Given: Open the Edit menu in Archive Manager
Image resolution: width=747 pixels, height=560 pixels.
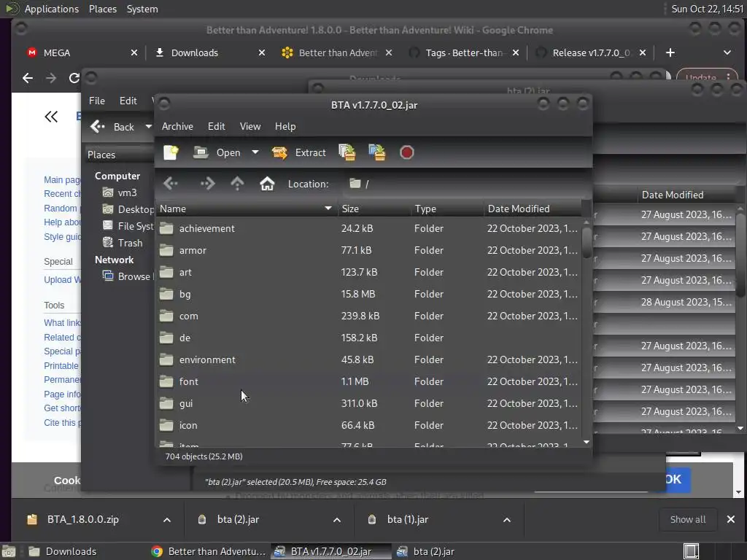Looking at the screenshot, I should [216, 126].
